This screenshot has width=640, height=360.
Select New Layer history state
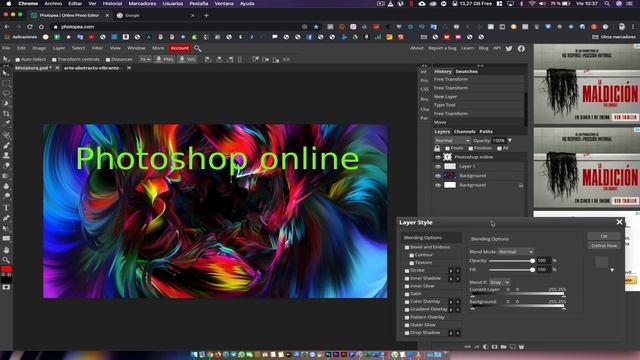point(478,96)
